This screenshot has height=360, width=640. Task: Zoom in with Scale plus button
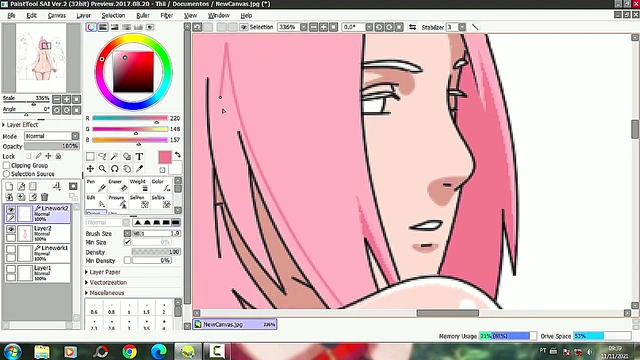pos(67,99)
